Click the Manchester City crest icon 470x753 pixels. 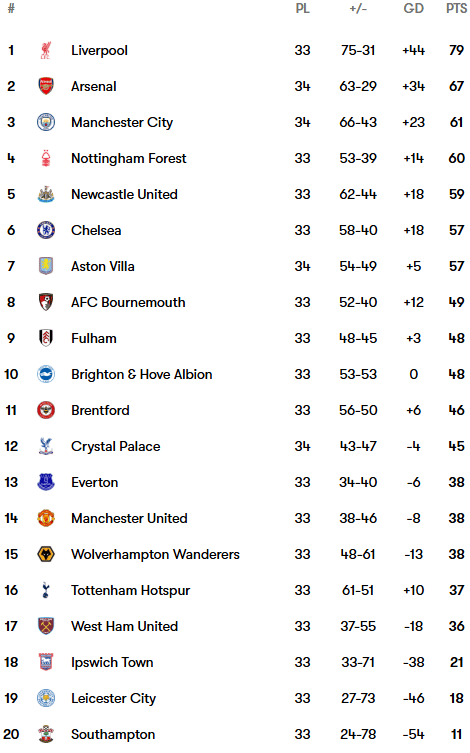46,122
